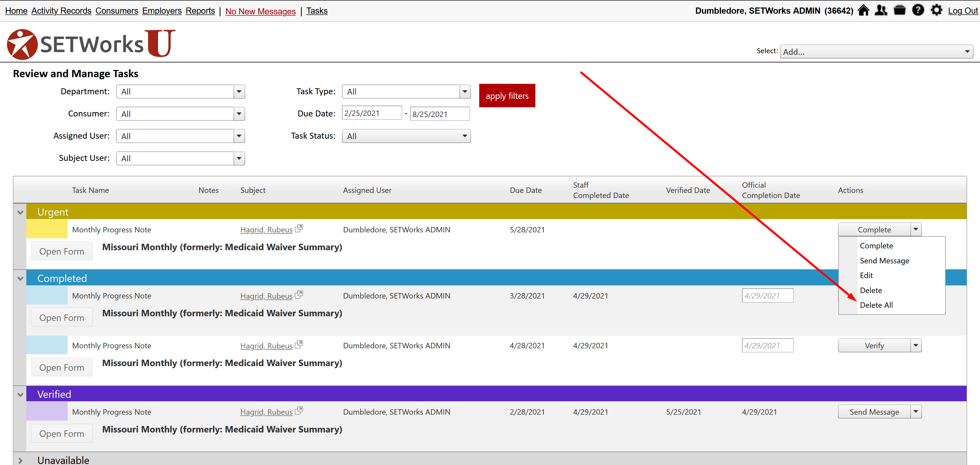Select Send Message in the actions menu
Viewport: 980px width, 465px height.
coord(884,261)
